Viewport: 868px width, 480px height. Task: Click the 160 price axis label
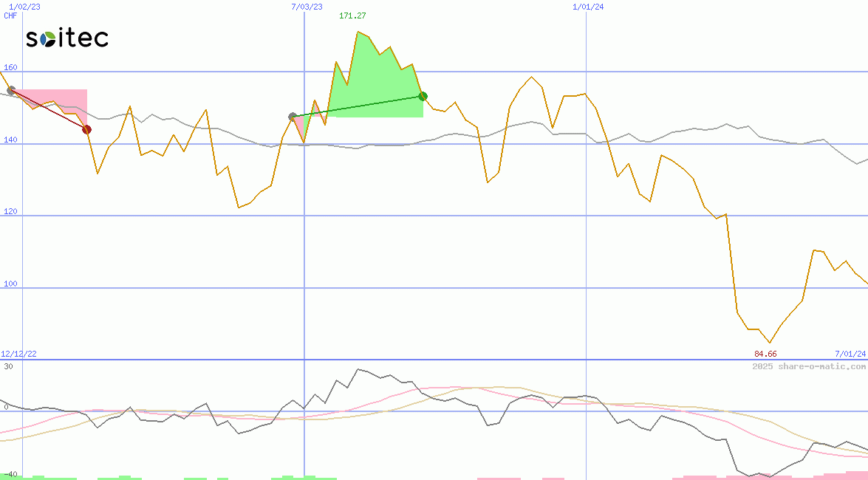click(x=10, y=67)
